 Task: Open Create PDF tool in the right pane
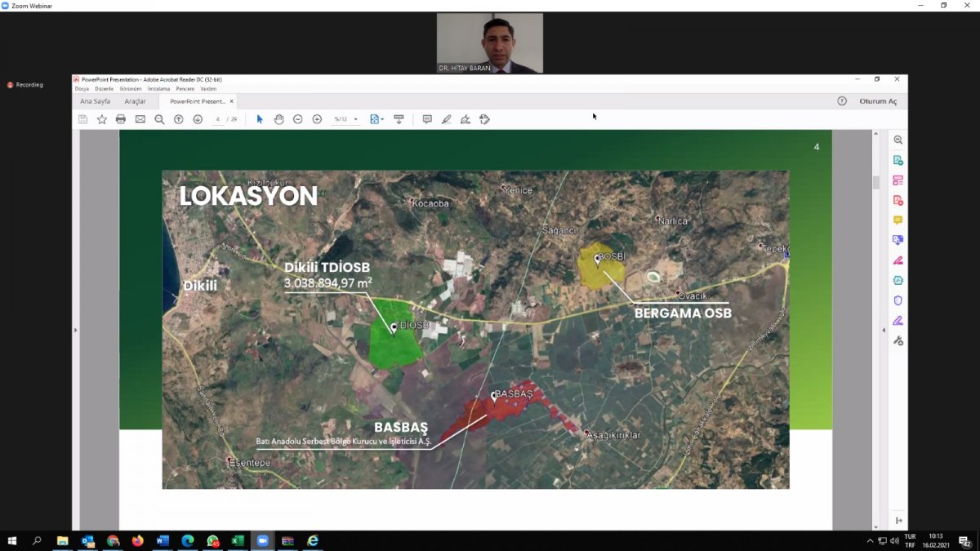tap(898, 200)
